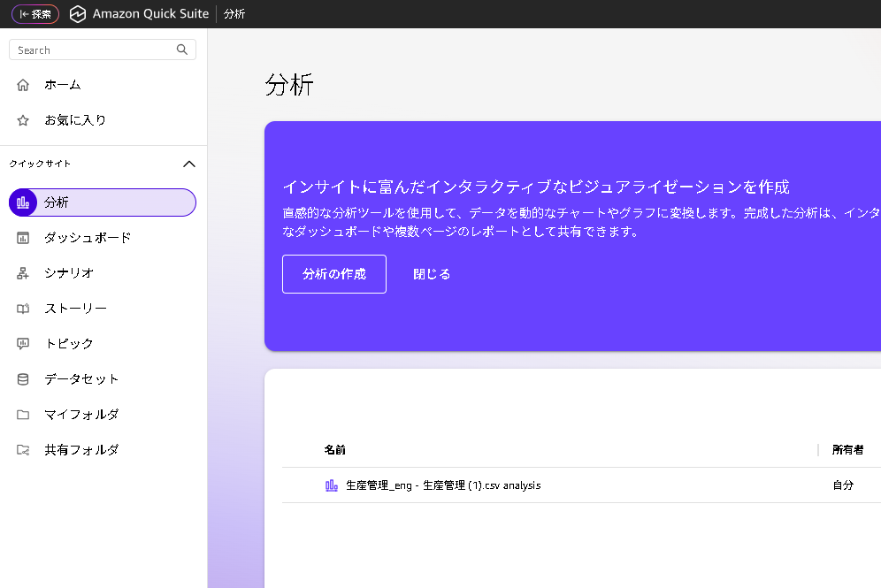
Task: Dismiss the banner with 閉じる
Action: (432, 274)
